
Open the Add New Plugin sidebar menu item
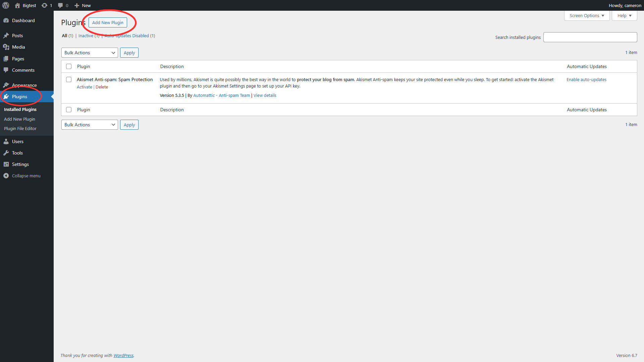(19, 119)
